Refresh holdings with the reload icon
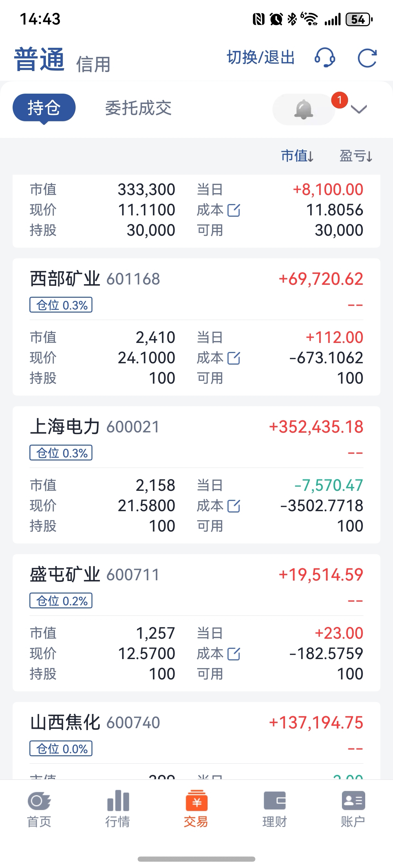Image resolution: width=393 pixels, height=868 pixels. pos(367,58)
